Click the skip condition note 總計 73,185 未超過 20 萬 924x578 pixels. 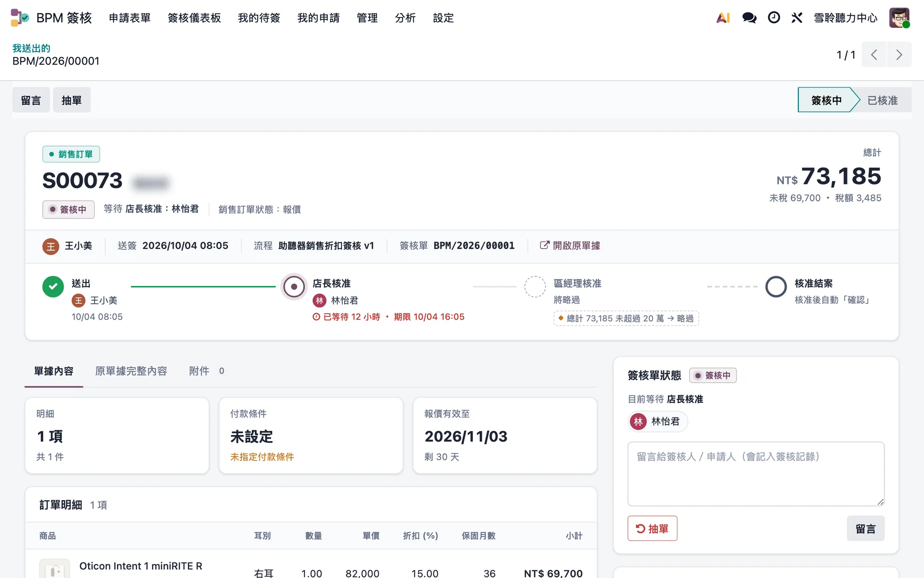tap(626, 318)
